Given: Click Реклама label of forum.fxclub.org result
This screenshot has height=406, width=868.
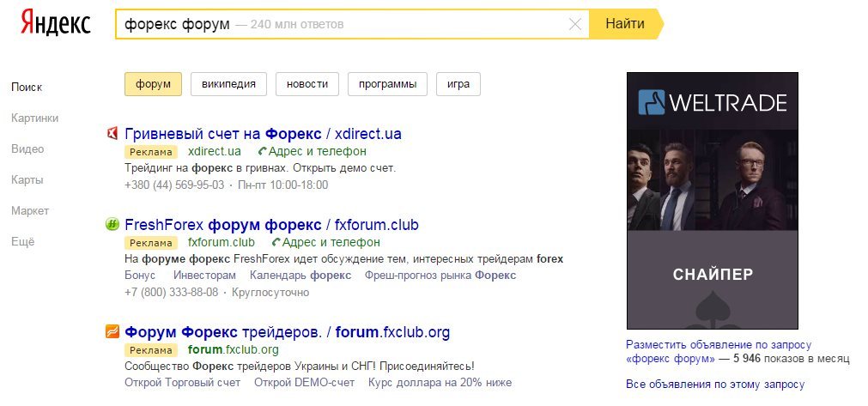Looking at the screenshot, I should pos(151,351).
